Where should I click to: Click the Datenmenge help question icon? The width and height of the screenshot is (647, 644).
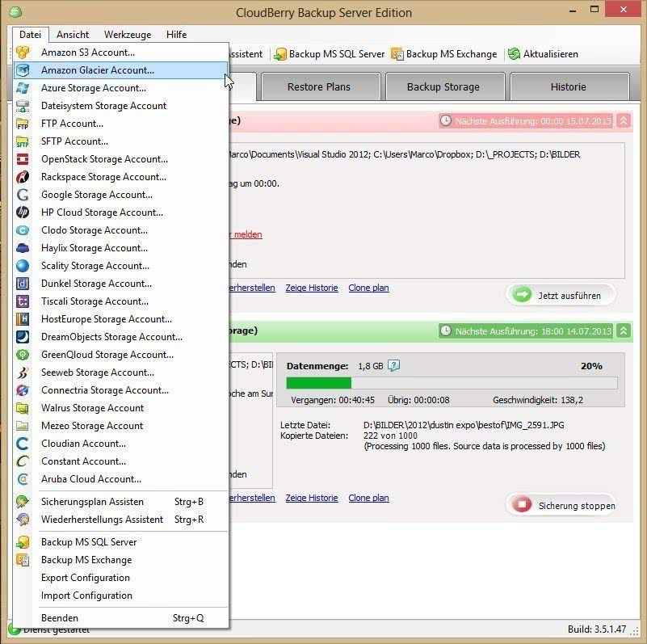tap(393, 366)
